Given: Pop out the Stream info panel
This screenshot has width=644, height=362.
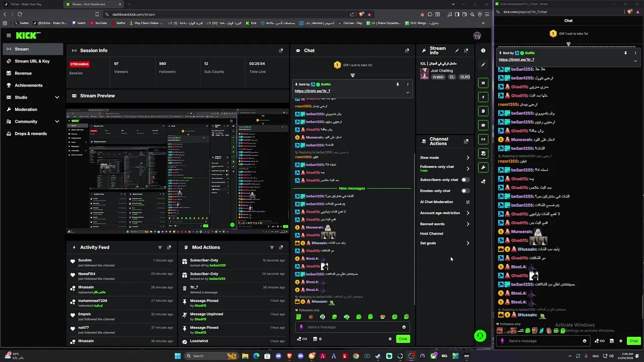Looking at the screenshot, I should (x=466, y=50).
